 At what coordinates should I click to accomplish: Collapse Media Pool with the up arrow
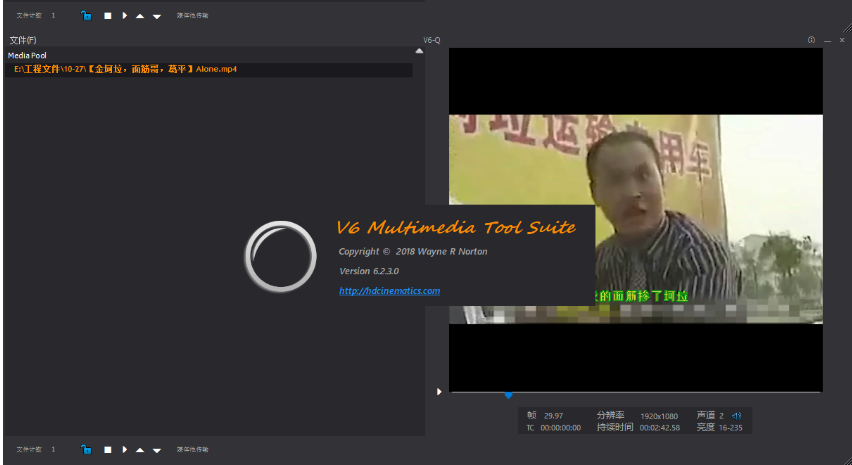(x=419, y=51)
